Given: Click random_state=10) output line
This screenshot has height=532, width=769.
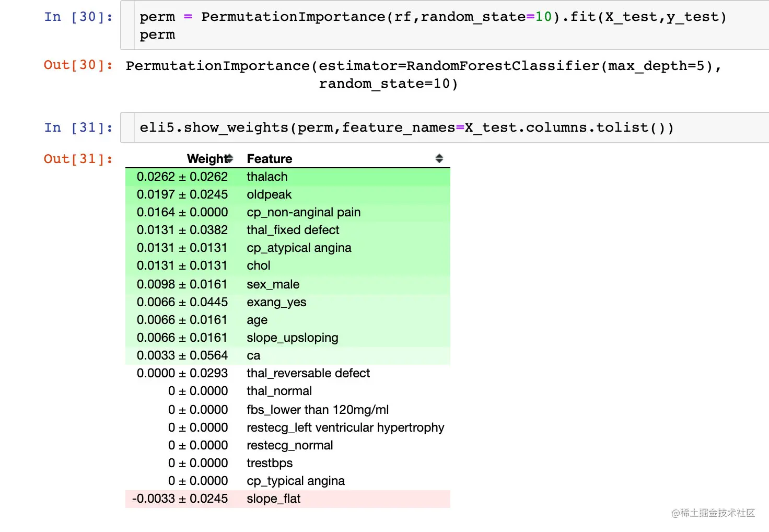Looking at the screenshot, I should (x=388, y=84).
